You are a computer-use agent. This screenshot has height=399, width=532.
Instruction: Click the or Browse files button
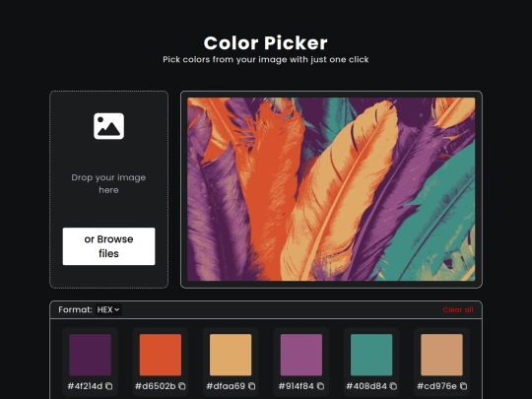(x=109, y=246)
